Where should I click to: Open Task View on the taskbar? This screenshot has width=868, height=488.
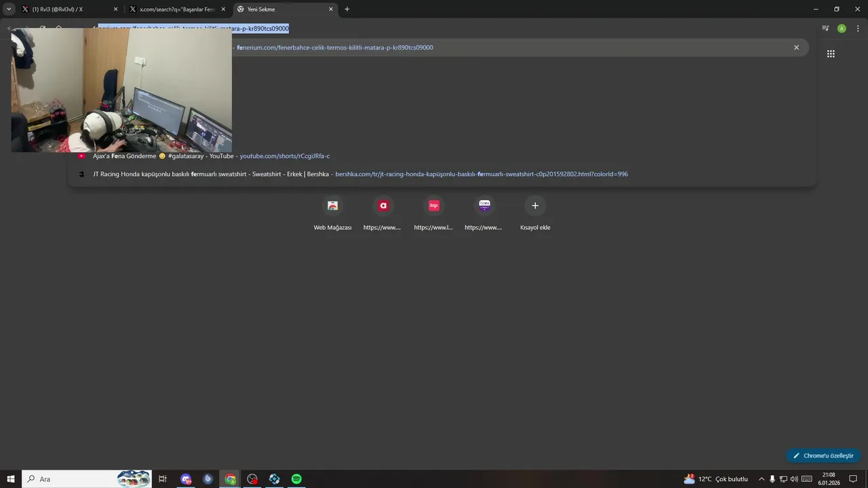click(163, 479)
